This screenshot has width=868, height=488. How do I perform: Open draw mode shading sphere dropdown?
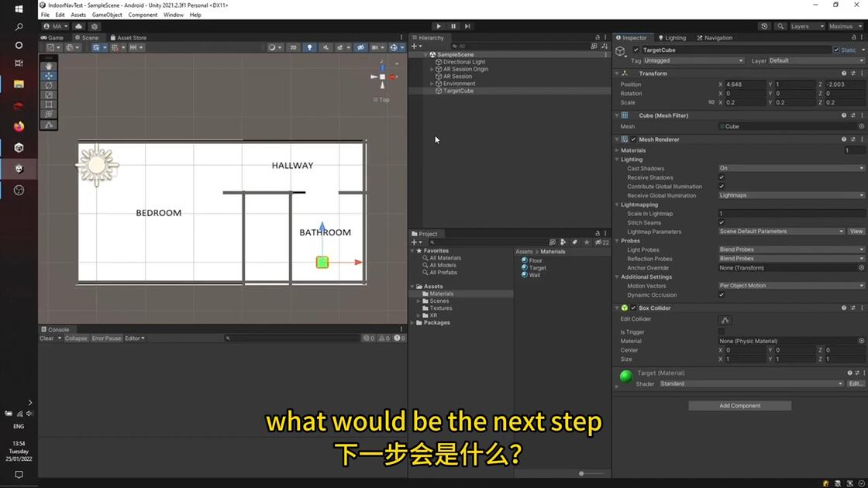(274, 47)
